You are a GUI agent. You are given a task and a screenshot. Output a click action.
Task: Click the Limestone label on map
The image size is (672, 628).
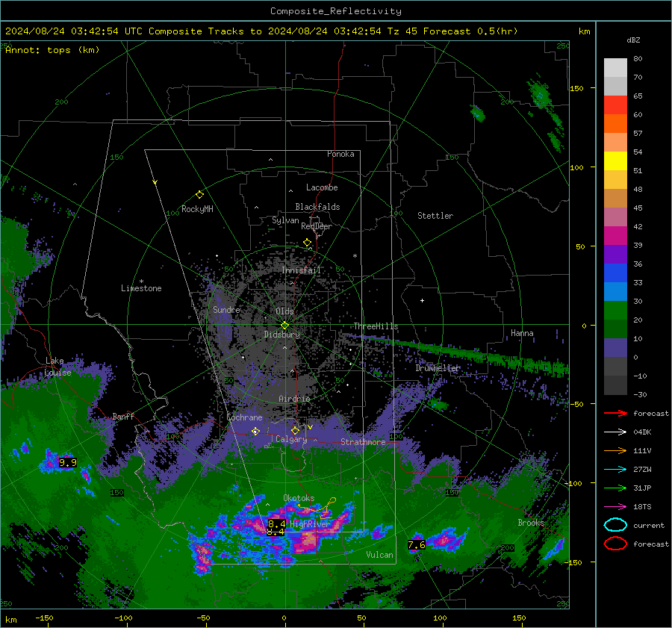[141, 288]
